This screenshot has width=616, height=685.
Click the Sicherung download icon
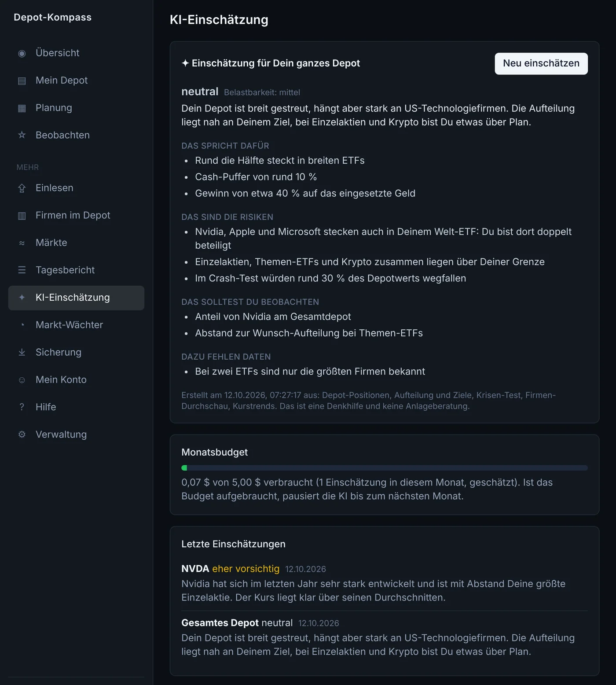click(x=22, y=352)
